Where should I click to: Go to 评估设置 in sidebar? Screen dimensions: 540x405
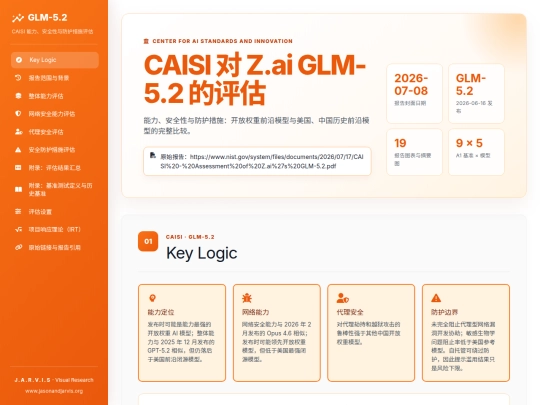point(55,211)
